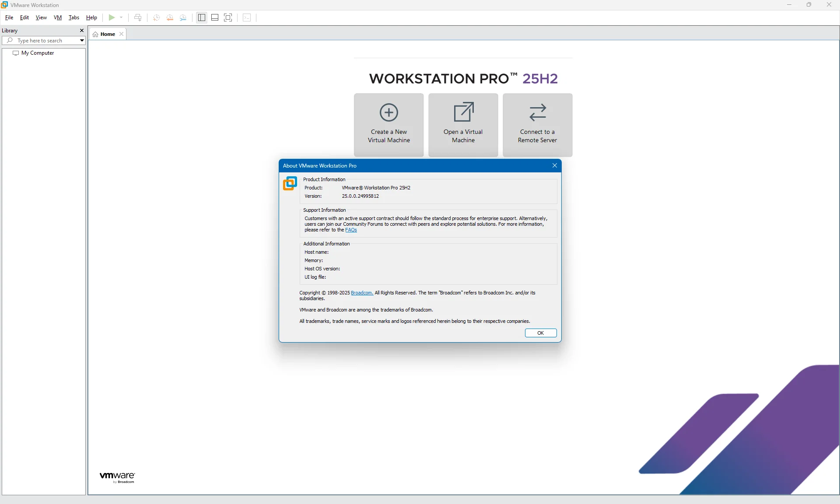840x504 pixels.
Task: Click the Take Snapshot clock icon
Action: click(156, 17)
